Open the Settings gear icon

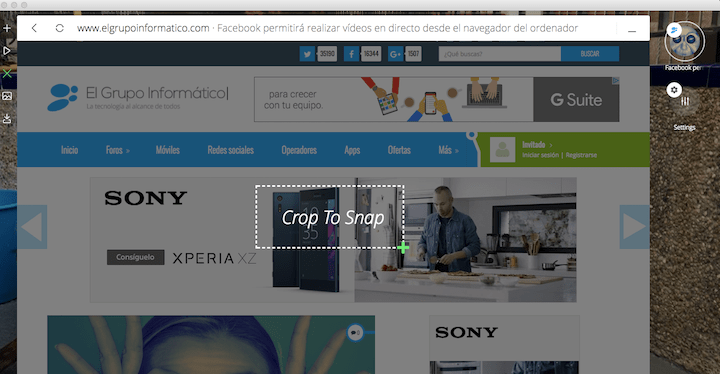[x=674, y=90]
